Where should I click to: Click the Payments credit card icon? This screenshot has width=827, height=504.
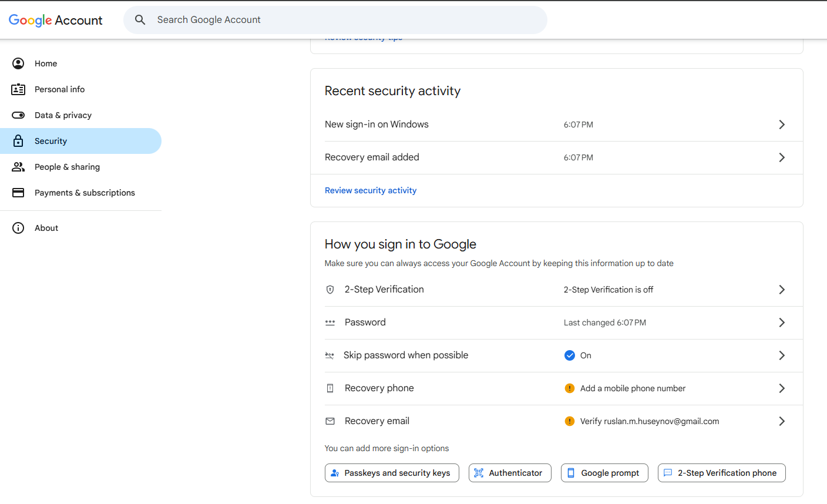(x=18, y=193)
